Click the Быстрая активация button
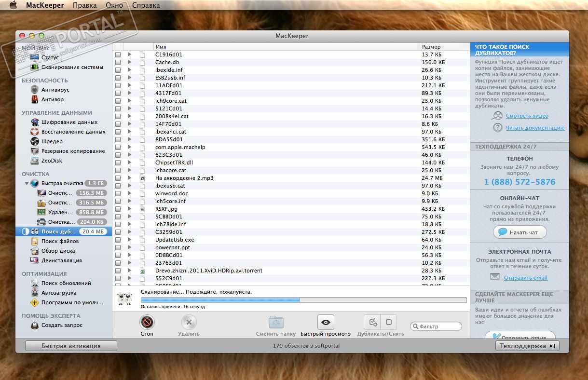Viewport: 588px width, 380px height. point(71,346)
